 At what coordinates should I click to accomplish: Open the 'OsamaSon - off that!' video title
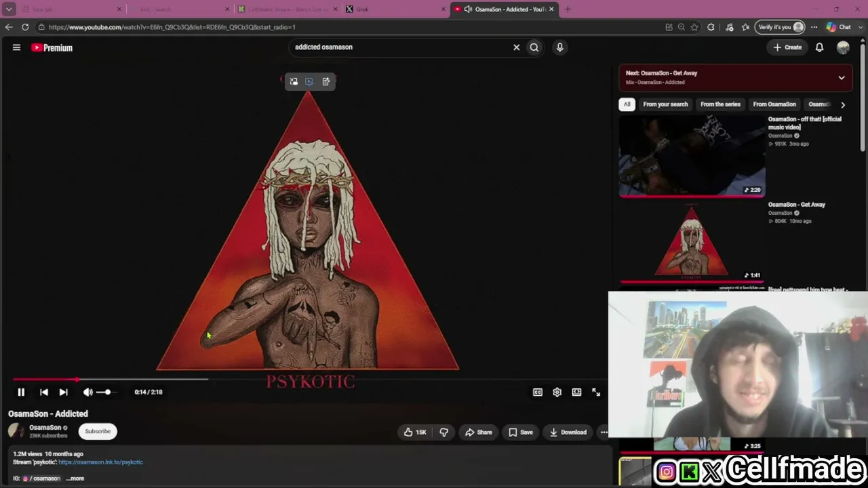(805, 123)
